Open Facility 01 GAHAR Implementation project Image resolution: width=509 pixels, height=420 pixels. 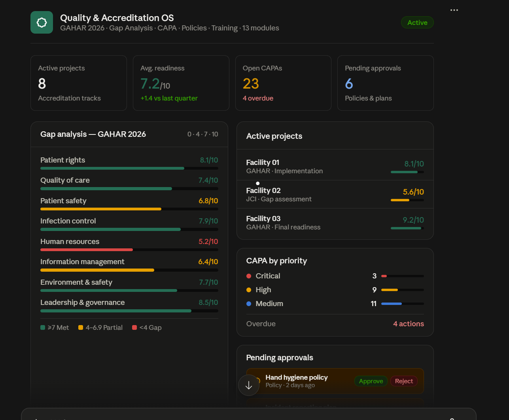point(335,166)
